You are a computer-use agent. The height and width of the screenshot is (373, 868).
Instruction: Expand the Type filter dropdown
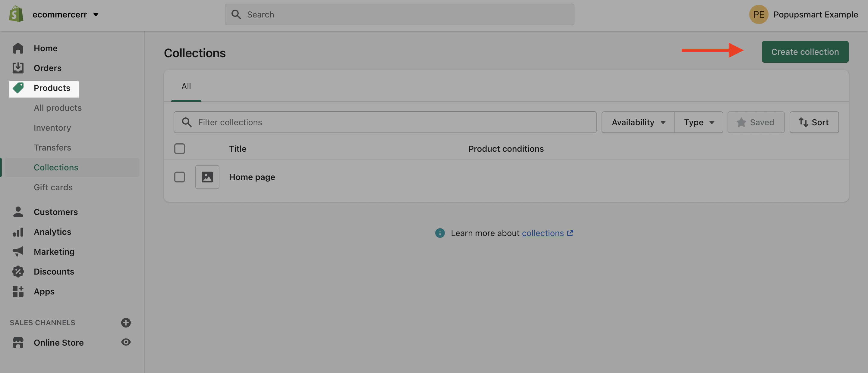click(699, 122)
